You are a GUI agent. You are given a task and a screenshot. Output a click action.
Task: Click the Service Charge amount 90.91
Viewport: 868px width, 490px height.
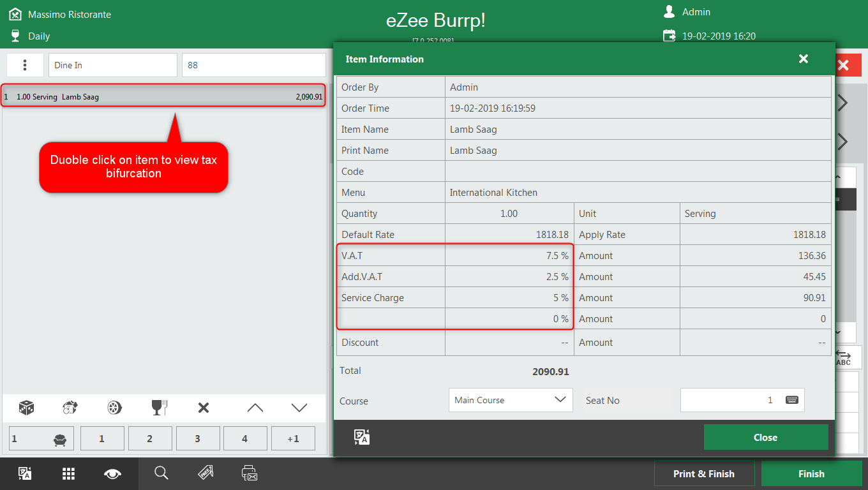[x=814, y=298]
